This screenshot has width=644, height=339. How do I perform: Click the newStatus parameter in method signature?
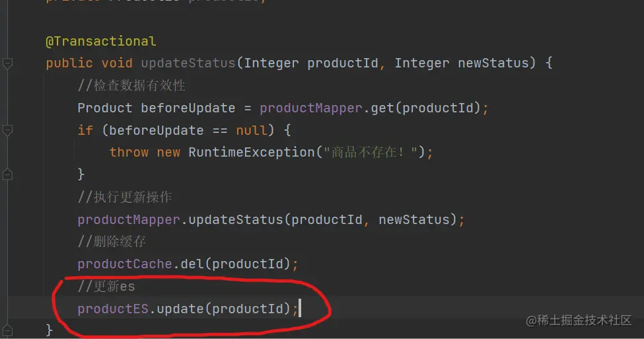click(493, 63)
